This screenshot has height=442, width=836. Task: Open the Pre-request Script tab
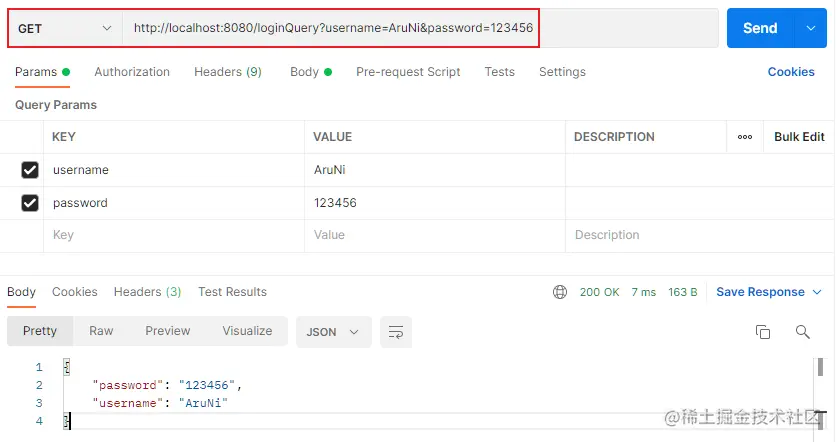(408, 72)
